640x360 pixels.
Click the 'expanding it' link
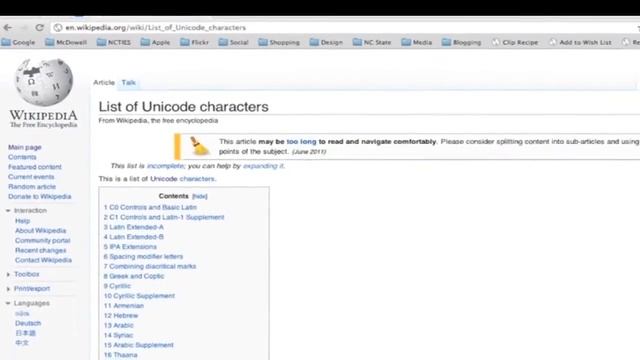tap(263, 166)
